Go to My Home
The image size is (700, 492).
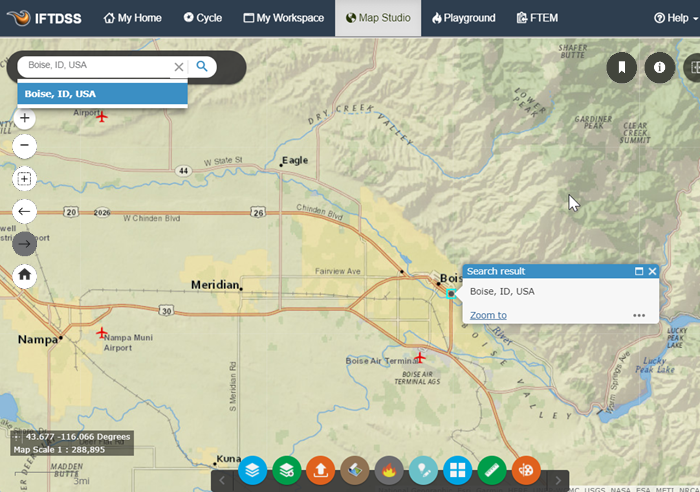tap(133, 18)
